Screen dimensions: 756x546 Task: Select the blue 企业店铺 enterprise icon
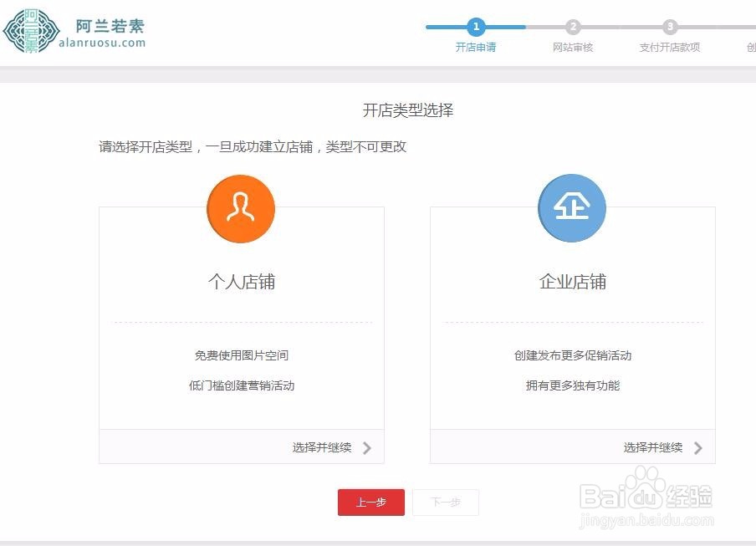(x=572, y=209)
